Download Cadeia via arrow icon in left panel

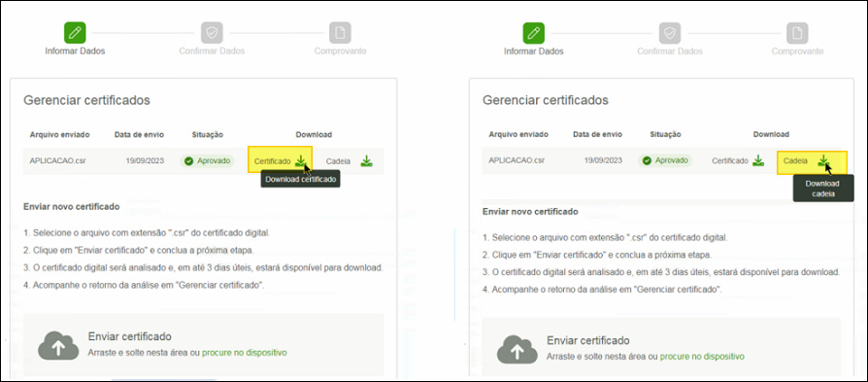366,160
